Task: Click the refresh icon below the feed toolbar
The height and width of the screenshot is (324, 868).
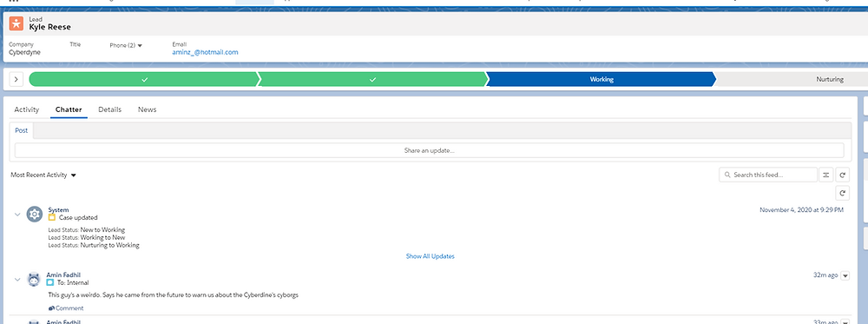Action: click(x=842, y=193)
